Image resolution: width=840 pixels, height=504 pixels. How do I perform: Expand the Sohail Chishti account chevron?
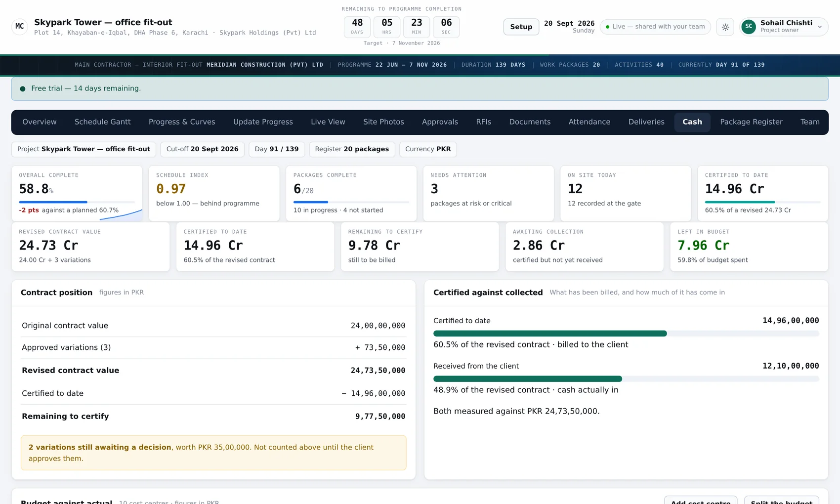tap(820, 27)
